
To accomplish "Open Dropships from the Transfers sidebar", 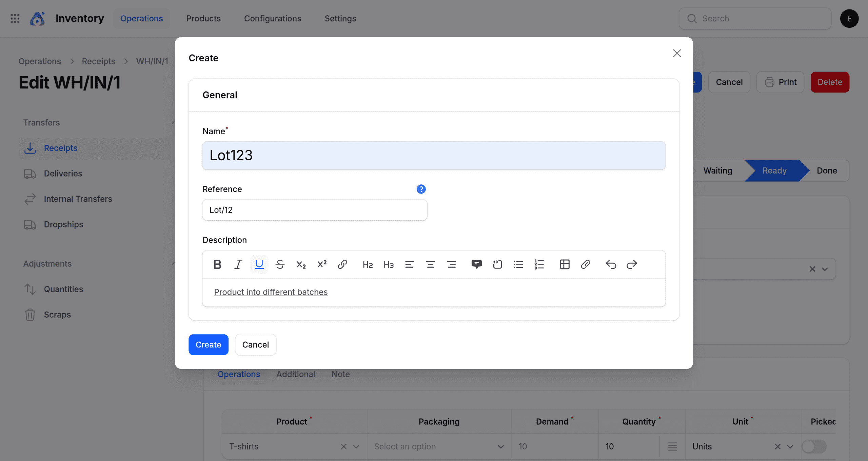I will 63,224.
